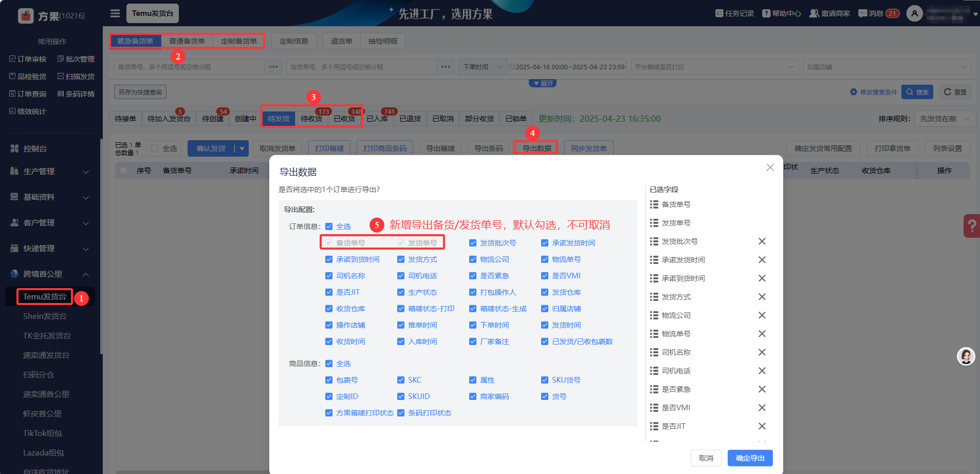980x474 pixels.
Task: Select the 待发货 status tab
Action: pyautogui.click(x=279, y=119)
